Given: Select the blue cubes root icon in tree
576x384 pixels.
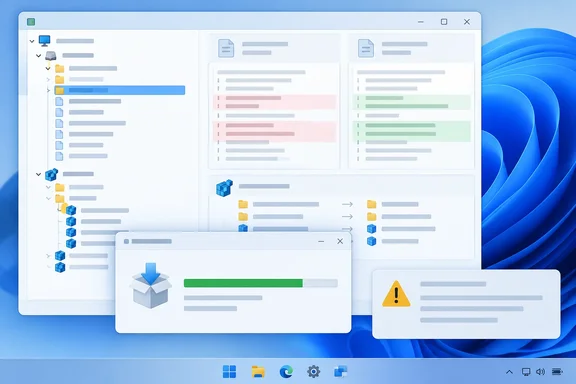Looking at the screenshot, I should pyautogui.click(x=51, y=174).
